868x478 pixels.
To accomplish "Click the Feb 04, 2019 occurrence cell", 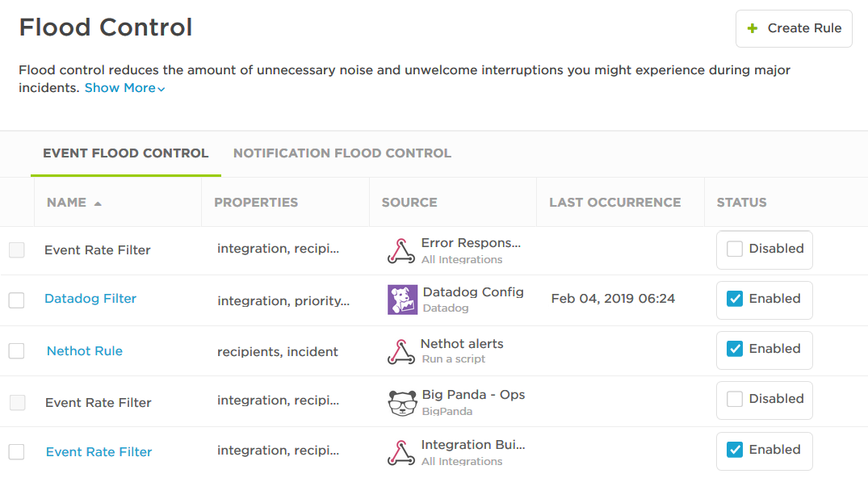I will (x=613, y=299).
